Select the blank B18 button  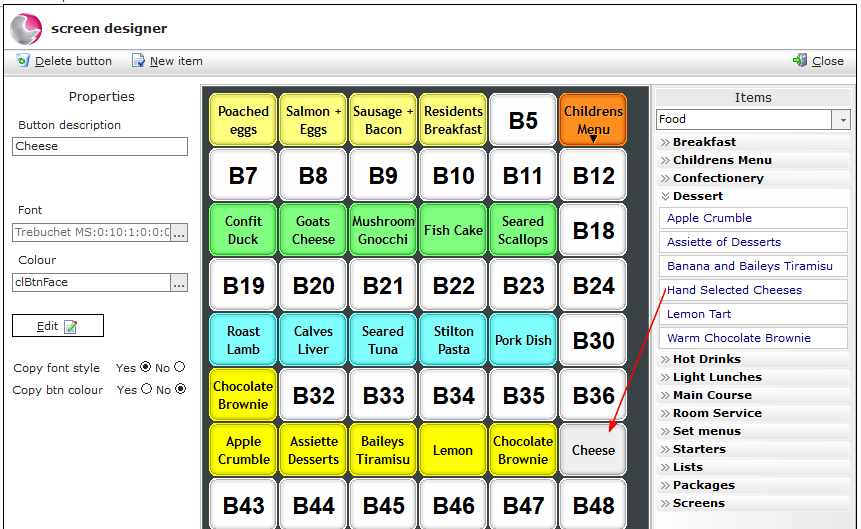(593, 230)
